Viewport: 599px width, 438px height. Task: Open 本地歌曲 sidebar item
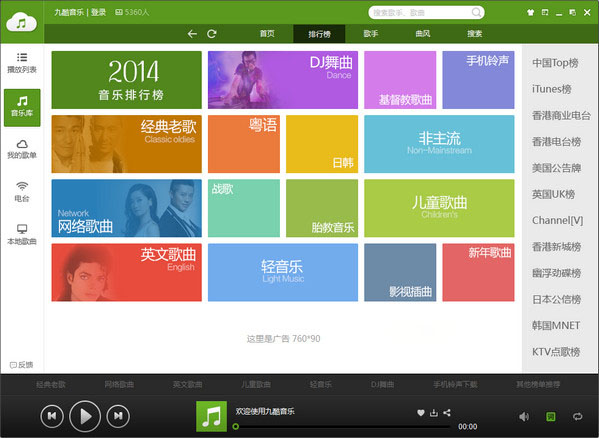pyautogui.click(x=22, y=235)
